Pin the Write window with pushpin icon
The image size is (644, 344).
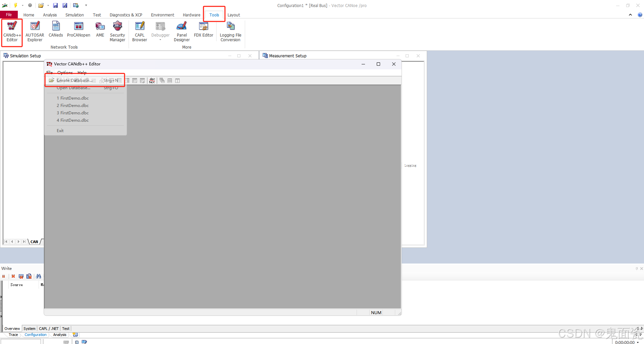[636, 269]
